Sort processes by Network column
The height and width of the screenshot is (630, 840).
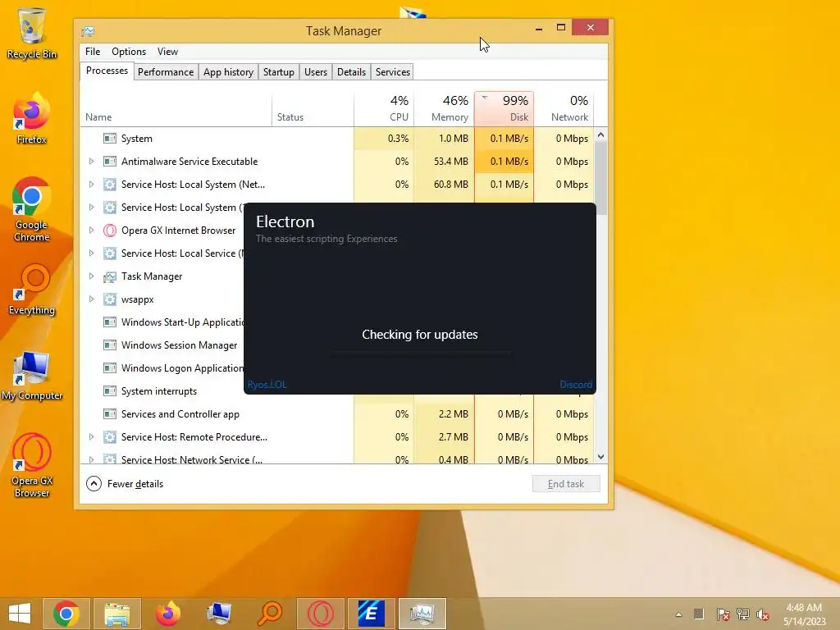pos(564,109)
